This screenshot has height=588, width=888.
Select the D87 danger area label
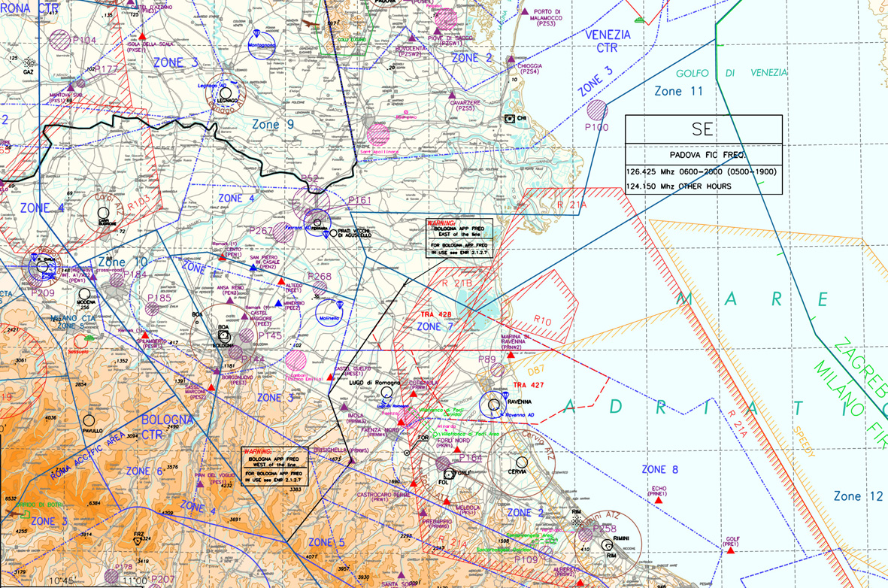point(536,371)
